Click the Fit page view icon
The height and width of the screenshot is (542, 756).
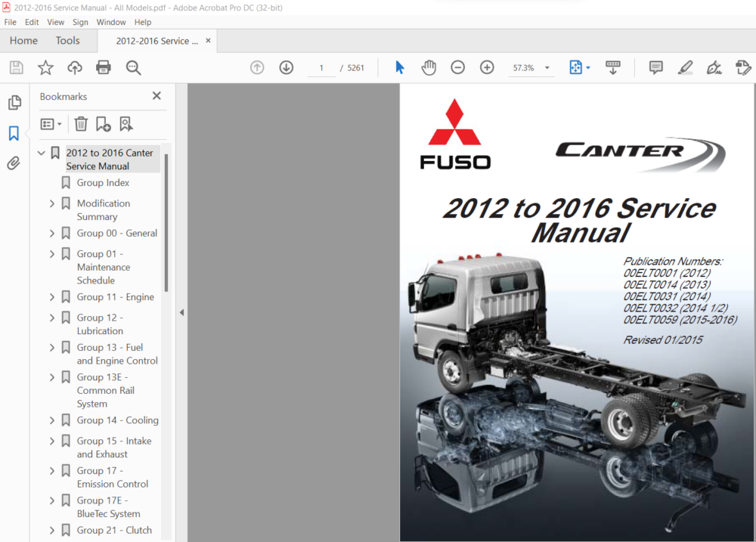[575, 67]
